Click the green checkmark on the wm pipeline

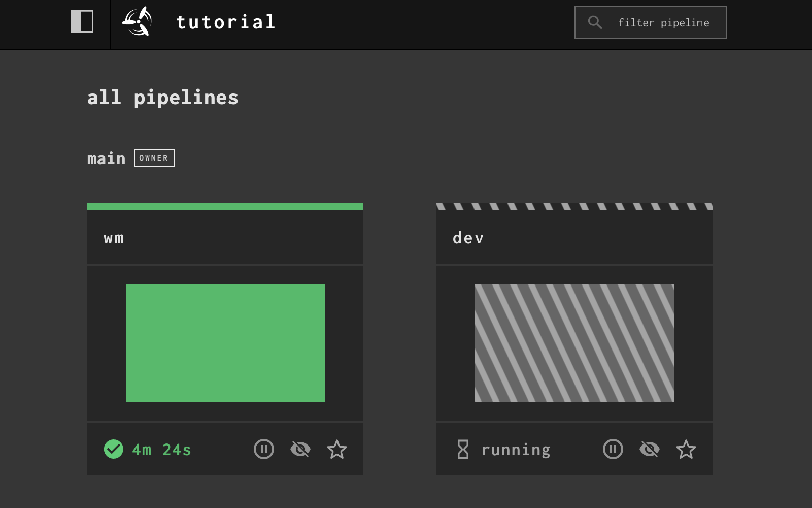[x=113, y=449]
